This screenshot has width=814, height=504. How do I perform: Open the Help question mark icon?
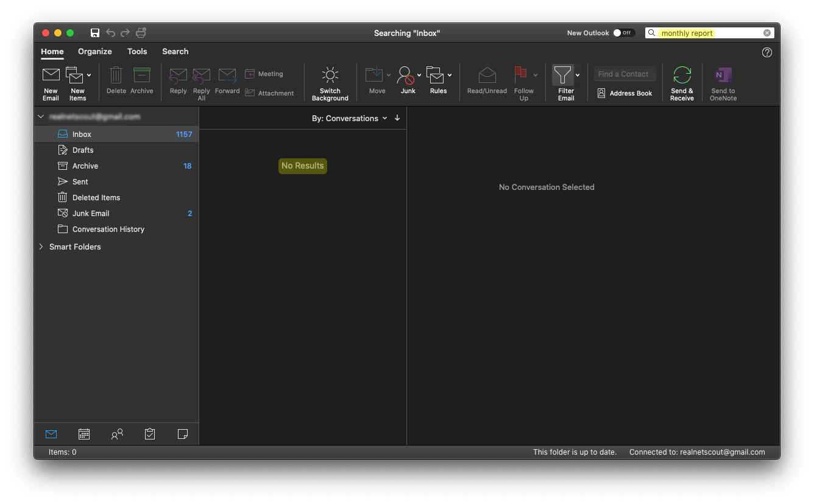click(767, 52)
